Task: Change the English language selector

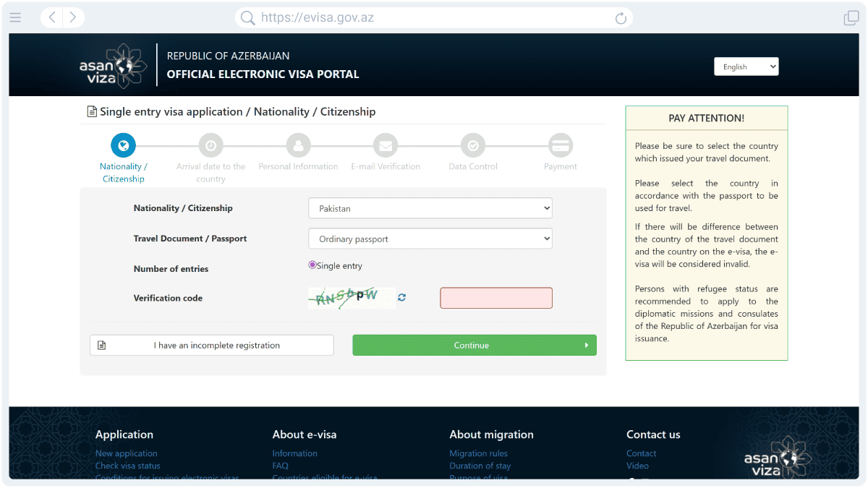Action: [x=746, y=66]
